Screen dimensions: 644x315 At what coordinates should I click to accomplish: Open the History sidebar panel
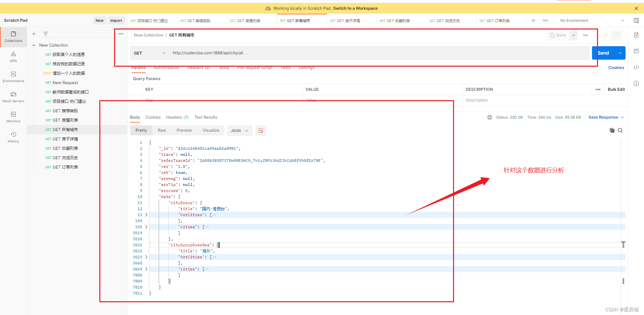[x=13, y=137]
